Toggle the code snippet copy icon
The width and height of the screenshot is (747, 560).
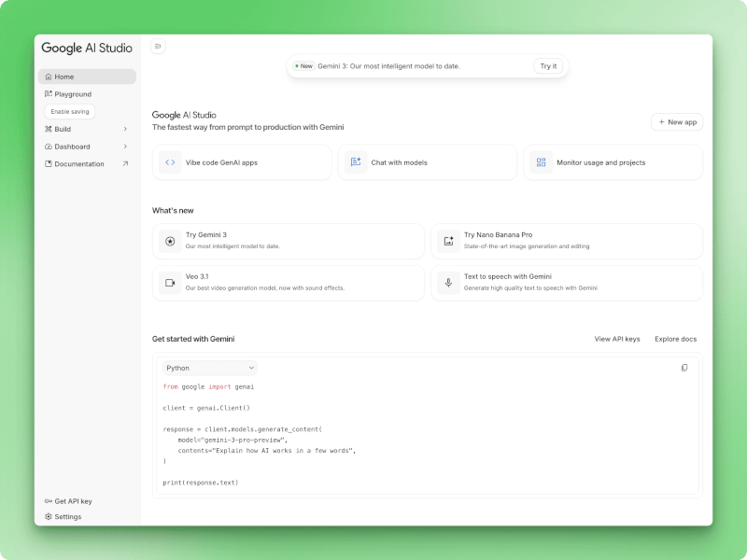click(x=685, y=368)
